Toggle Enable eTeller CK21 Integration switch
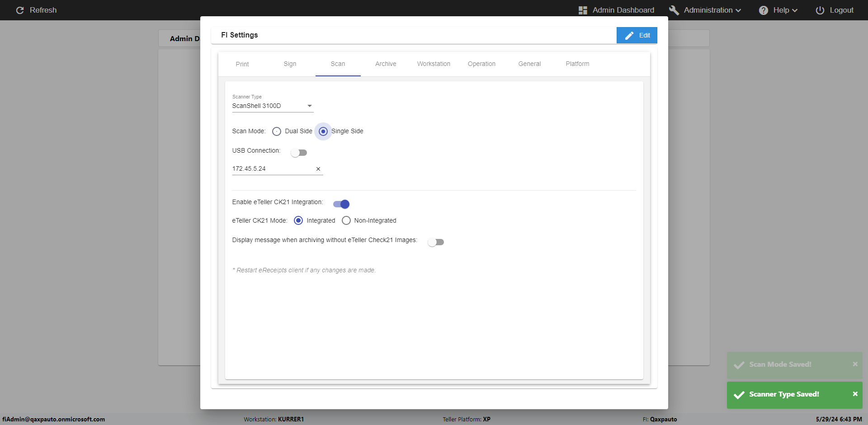Screen dimensions: 868x425 click(x=341, y=204)
